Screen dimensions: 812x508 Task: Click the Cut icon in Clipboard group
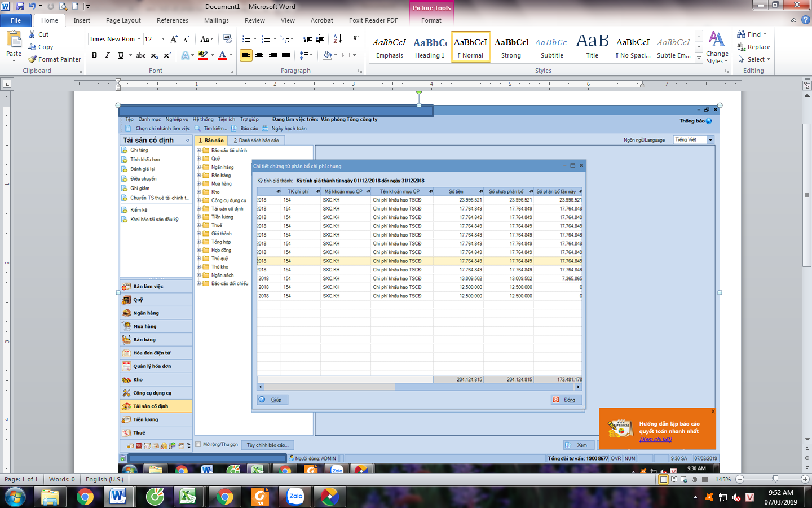(38, 34)
